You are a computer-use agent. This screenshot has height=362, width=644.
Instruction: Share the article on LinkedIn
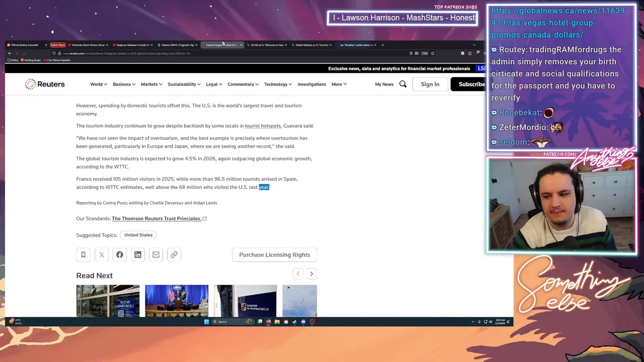138,255
